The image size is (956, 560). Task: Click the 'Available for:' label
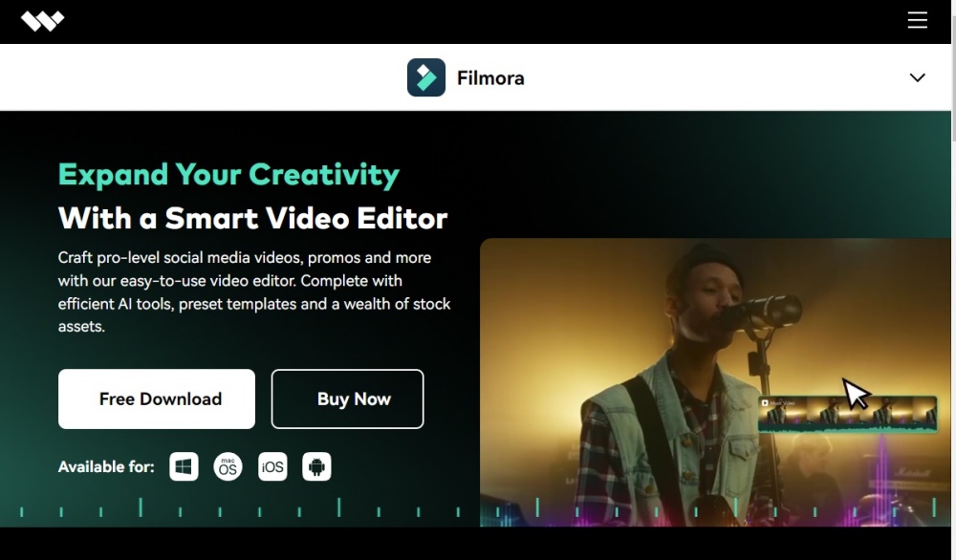point(106,467)
